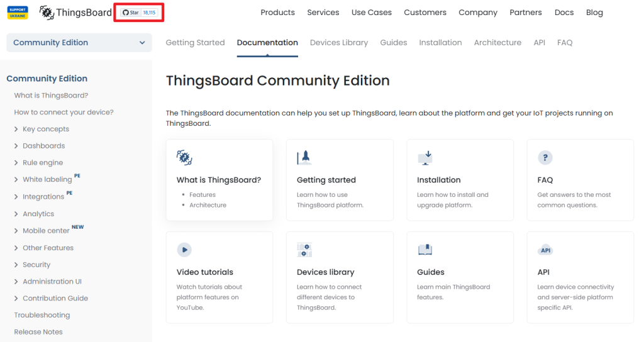644x342 pixels.
Task: Click the Installation download icon
Action: (x=425, y=158)
